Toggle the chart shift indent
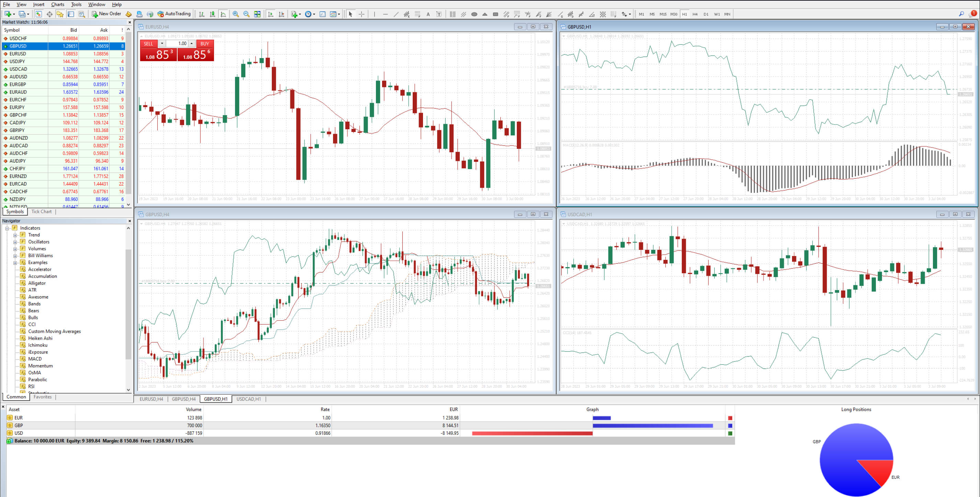Image resolution: width=980 pixels, height=497 pixels. click(x=281, y=14)
